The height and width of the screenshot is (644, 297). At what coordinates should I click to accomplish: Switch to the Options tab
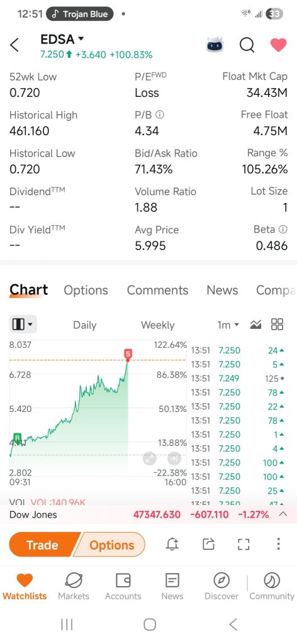coord(86,291)
